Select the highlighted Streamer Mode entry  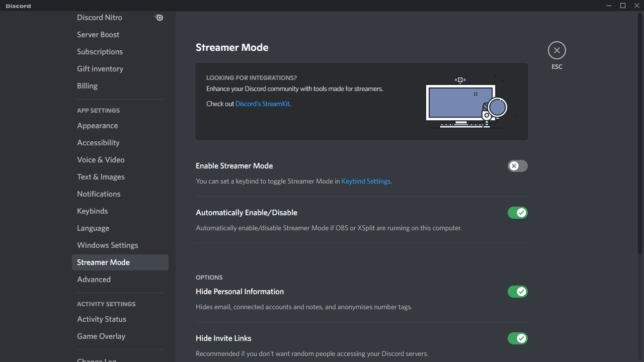pos(120,262)
